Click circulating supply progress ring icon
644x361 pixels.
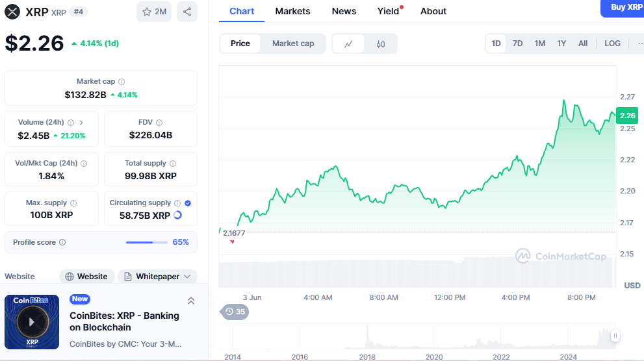click(x=177, y=215)
